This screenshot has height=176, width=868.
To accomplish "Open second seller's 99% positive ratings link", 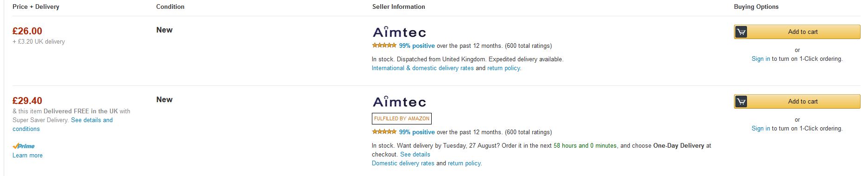I will coord(417,132).
